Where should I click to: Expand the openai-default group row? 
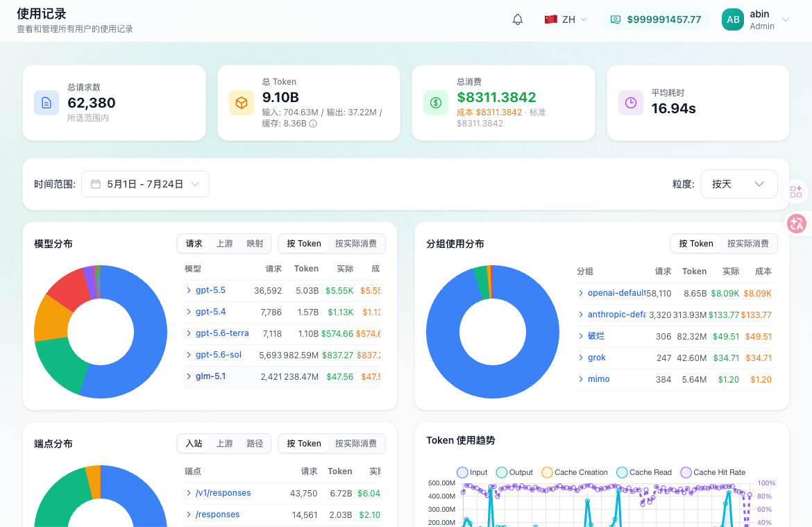(580, 293)
